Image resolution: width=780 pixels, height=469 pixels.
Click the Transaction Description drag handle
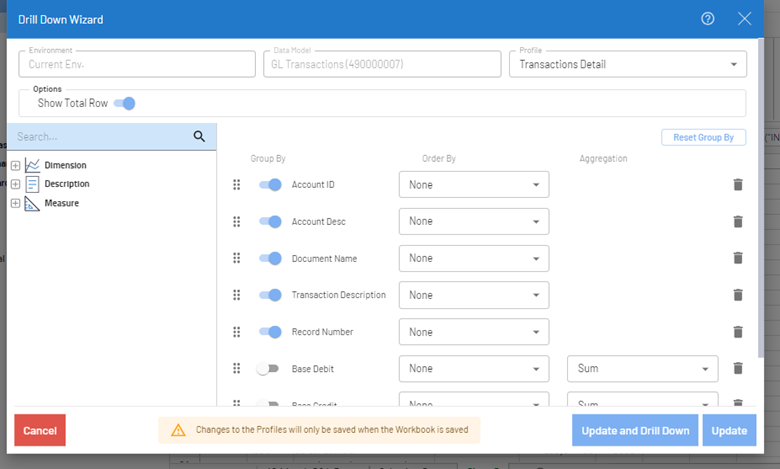237,295
